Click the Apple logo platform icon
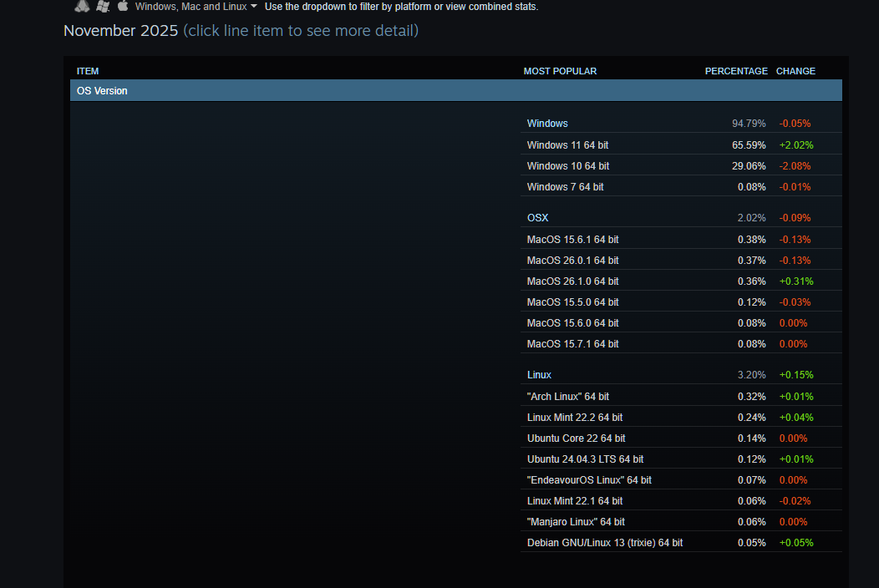The image size is (879, 588). (x=123, y=6)
